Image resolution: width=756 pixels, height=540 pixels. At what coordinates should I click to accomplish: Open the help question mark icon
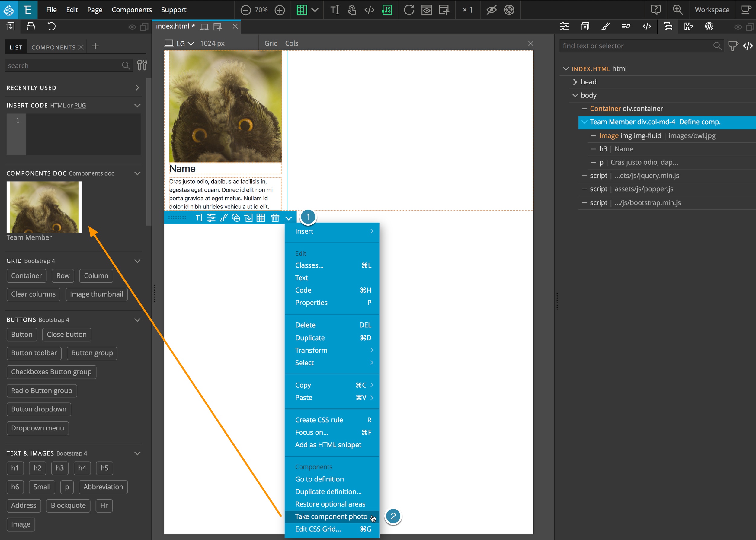pyautogui.click(x=655, y=10)
